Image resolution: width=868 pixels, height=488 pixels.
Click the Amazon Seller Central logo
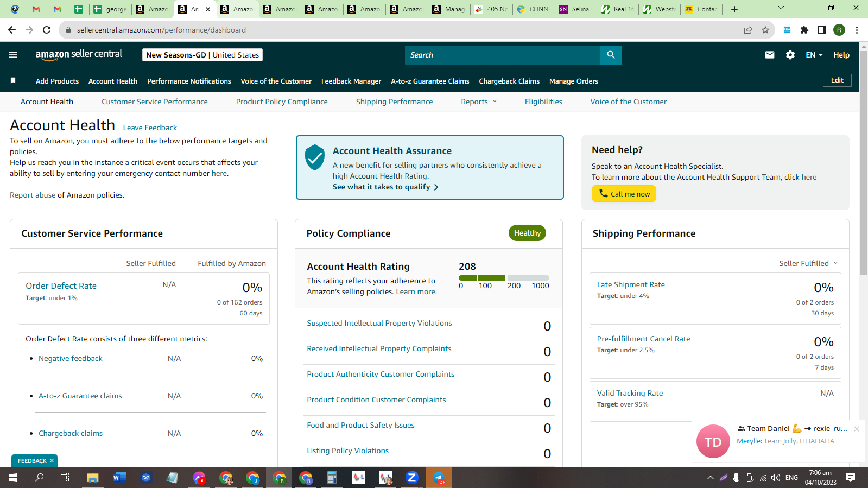[x=79, y=55]
